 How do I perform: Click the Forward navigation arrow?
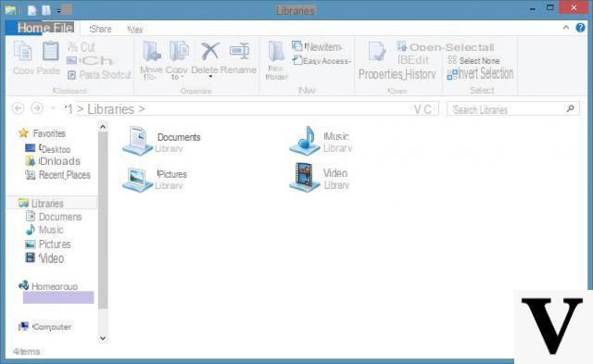(37, 109)
